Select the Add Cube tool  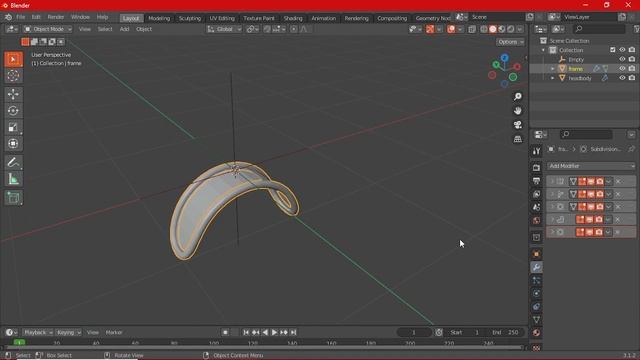tap(13, 198)
